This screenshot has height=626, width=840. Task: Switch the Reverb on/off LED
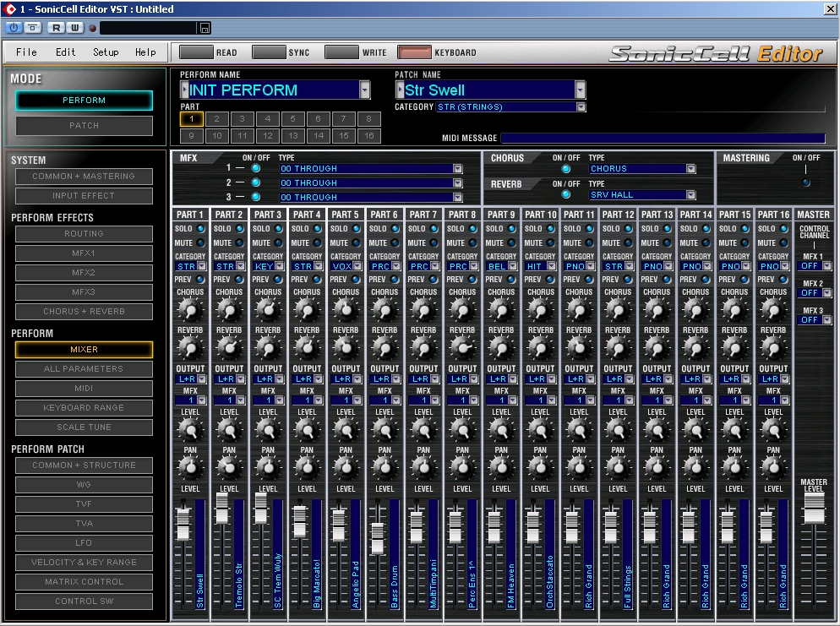click(x=565, y=194)
